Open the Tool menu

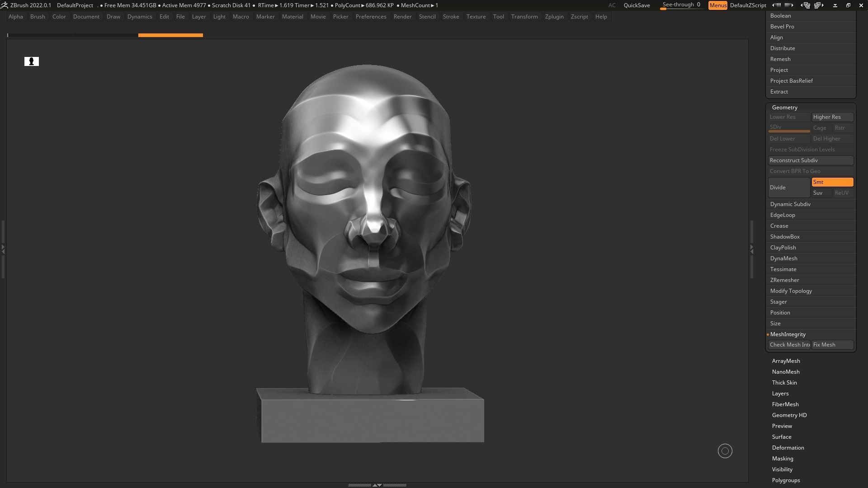point(498,17)
